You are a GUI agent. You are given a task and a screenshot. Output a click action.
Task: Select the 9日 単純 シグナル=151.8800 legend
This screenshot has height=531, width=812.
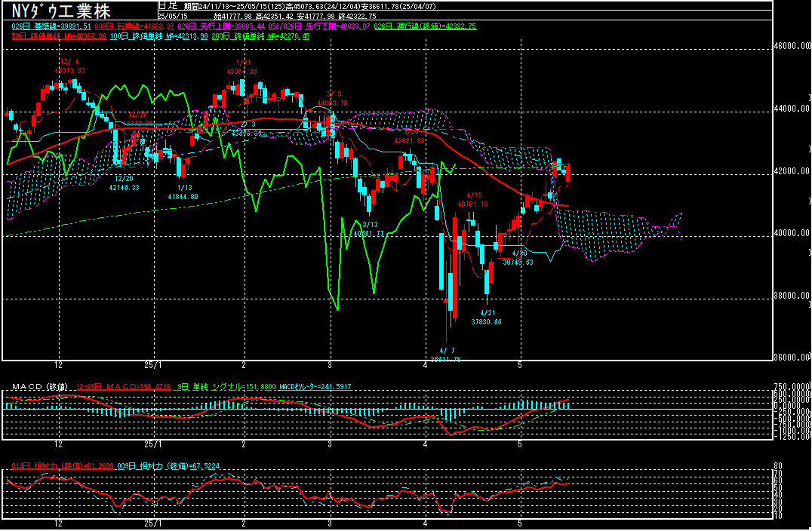pyautogui.click(x=226, y=387)
